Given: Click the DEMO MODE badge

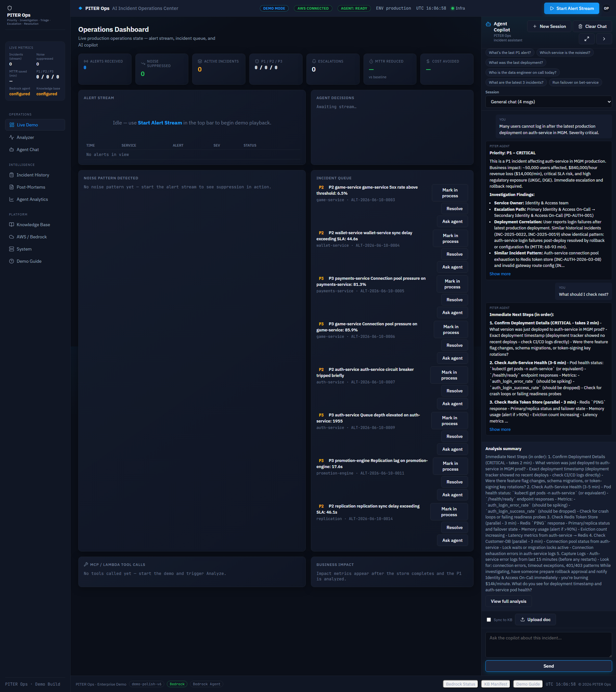Looking at the screenshot, I should pos(274,8).
